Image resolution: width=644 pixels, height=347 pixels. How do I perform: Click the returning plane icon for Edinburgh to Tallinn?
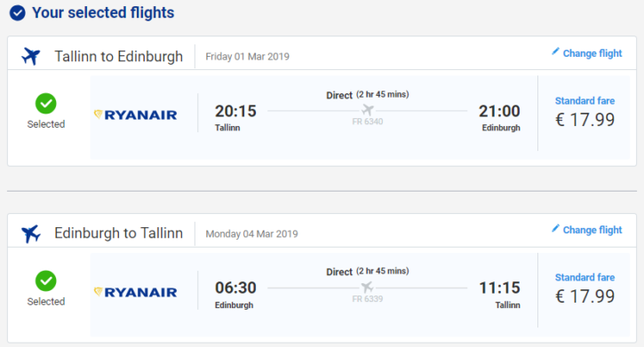click(31, 233)
